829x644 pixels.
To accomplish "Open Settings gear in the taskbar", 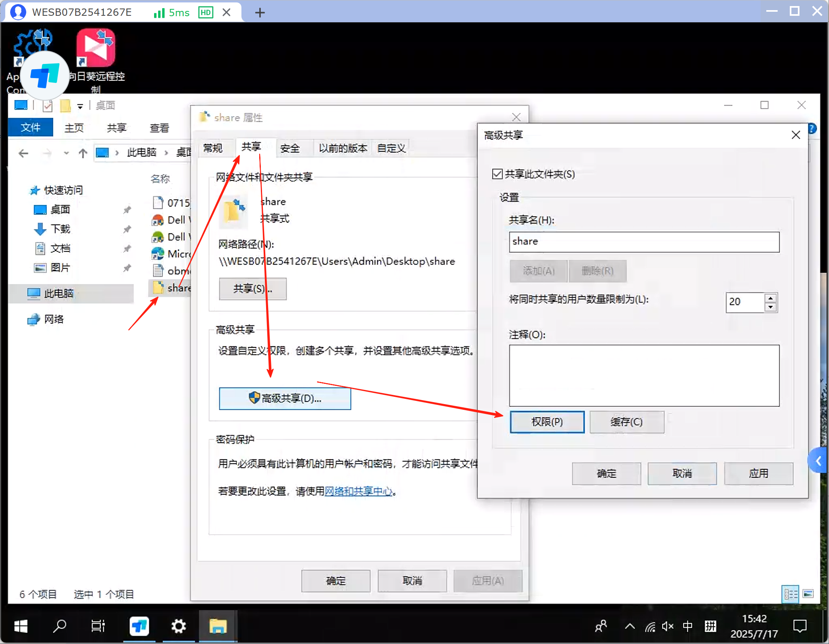I will tap(178, 627).
